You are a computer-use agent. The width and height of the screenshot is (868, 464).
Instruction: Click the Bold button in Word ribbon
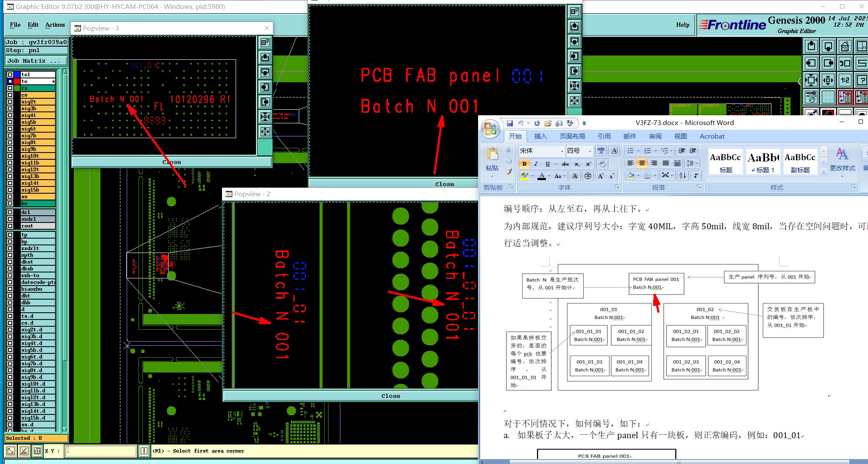[x=525, y=164]
